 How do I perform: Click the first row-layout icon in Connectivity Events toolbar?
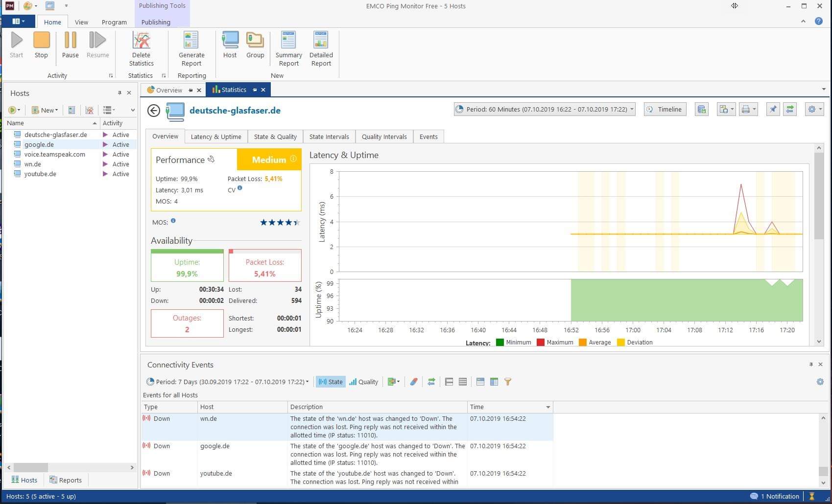click(449, 382)
